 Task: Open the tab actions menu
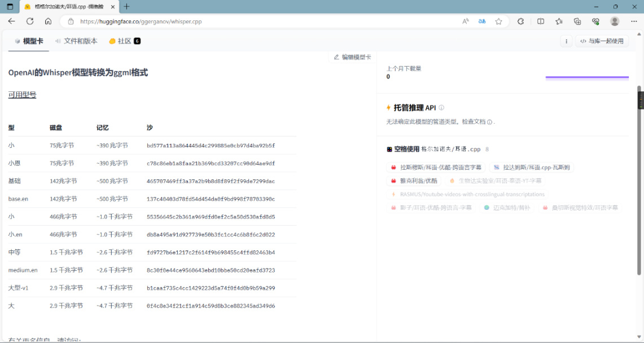point(10,7)
